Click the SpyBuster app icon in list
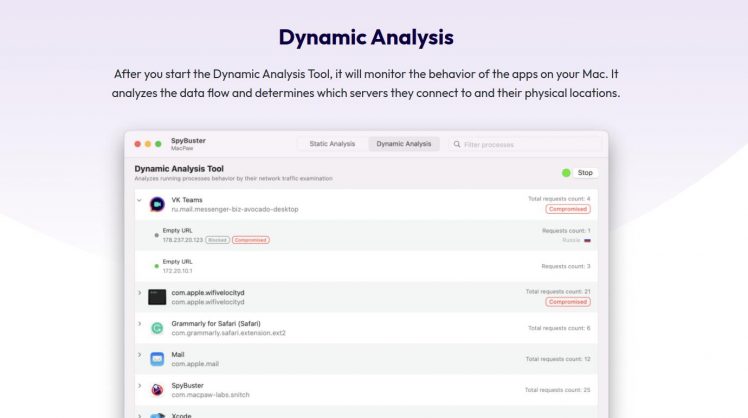Viewport: 748px width, 418px height. (x=157, y=390)
